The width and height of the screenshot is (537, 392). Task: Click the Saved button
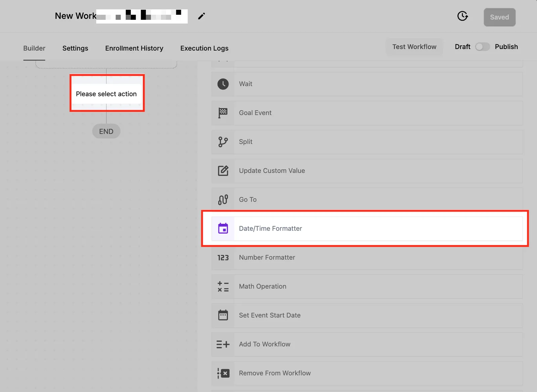499,17
